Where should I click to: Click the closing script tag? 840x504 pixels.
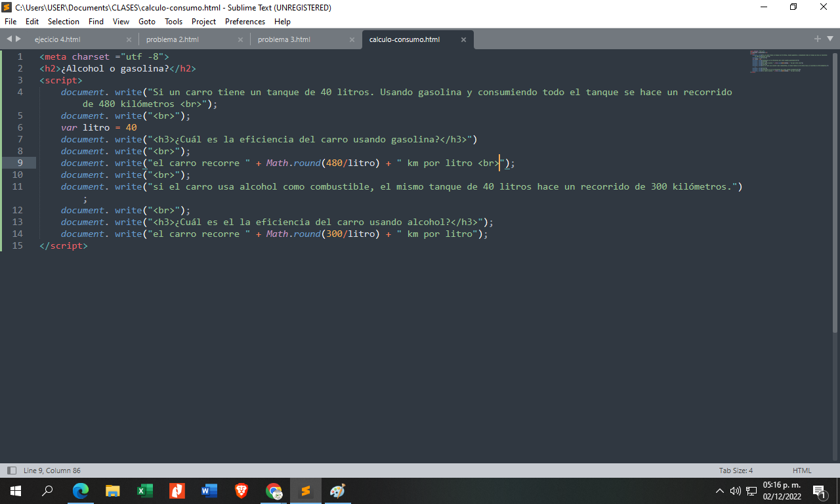coord(64,245)
